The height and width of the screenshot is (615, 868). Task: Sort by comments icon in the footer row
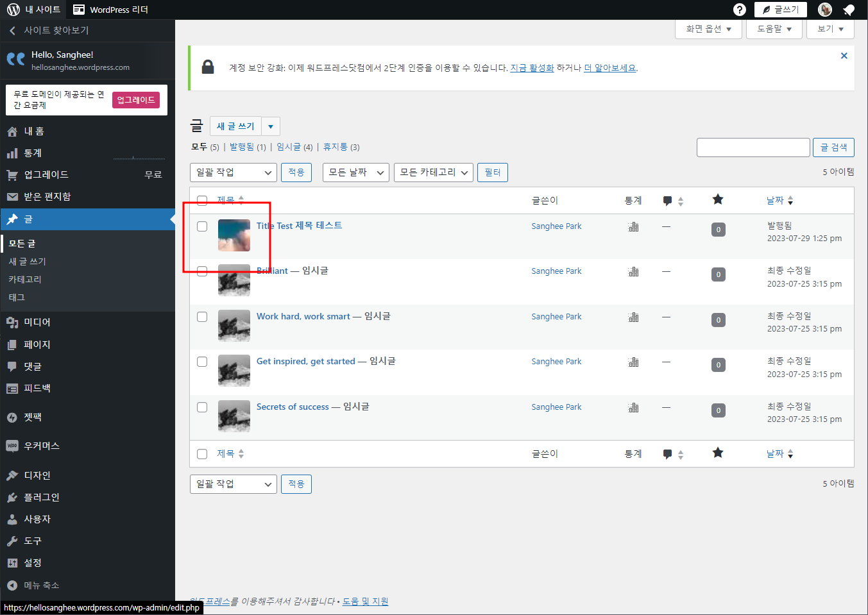coord(672,454)
